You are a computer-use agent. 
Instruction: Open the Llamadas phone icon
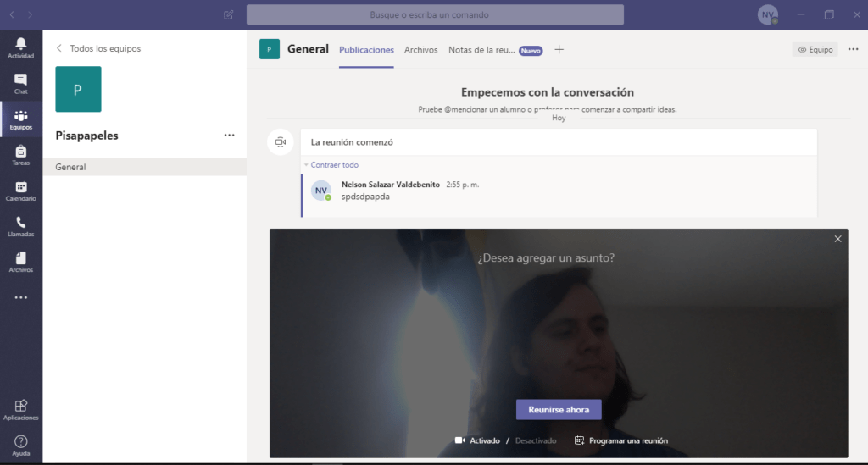tap(20, 226)
